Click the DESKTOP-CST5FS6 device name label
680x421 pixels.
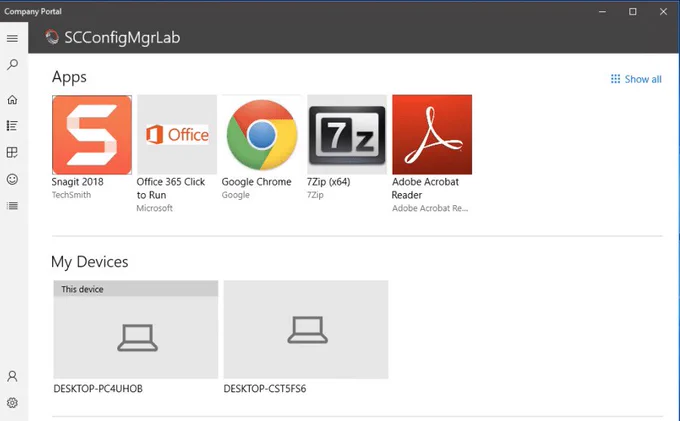(x=265, y=388)
